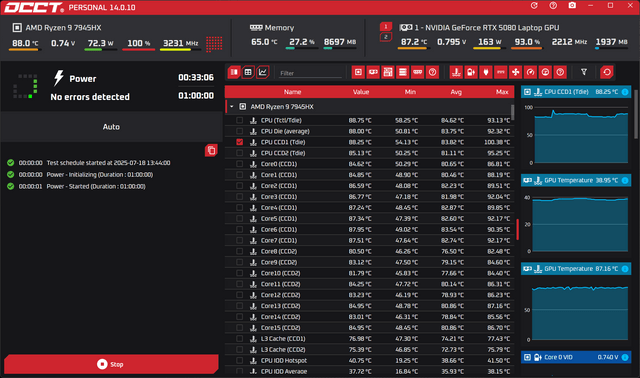The width and height of the screenshot is (640, 378).
Task: Take a screenshot with the camera icon
Action: coord(572,5)
